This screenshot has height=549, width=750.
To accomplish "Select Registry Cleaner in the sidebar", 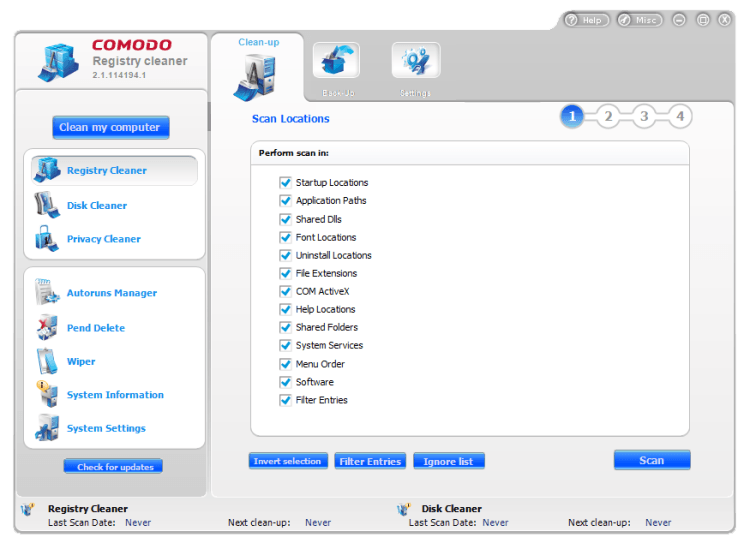I will 115,170.
